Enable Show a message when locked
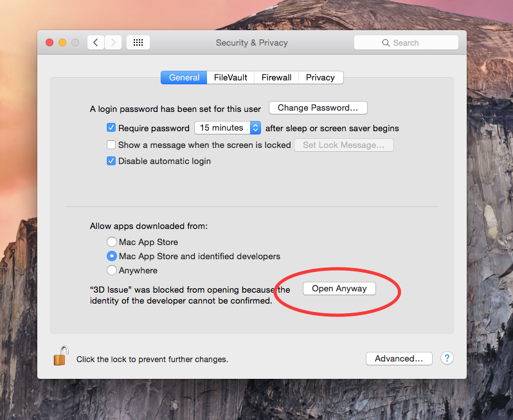513x420 pixels. [111, 145]
